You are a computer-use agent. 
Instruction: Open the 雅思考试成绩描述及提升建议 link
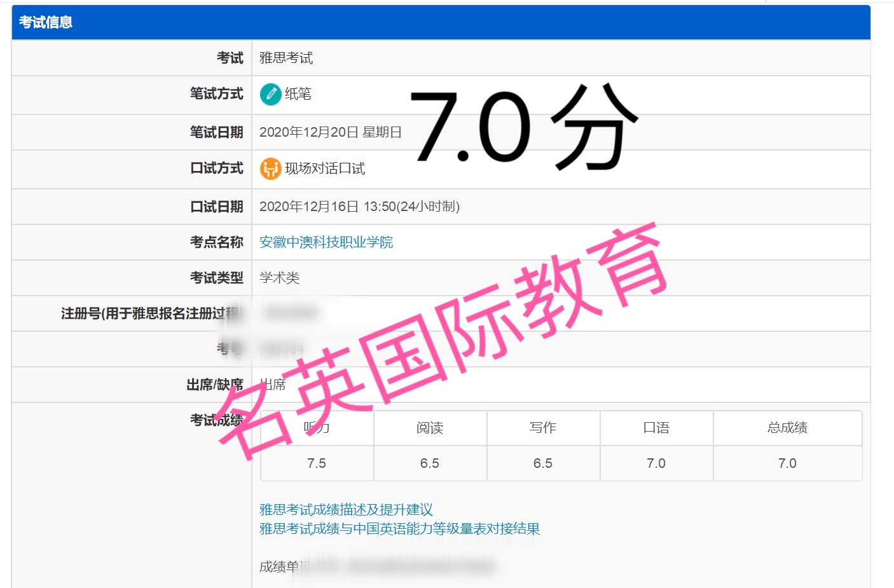point(346,510)
